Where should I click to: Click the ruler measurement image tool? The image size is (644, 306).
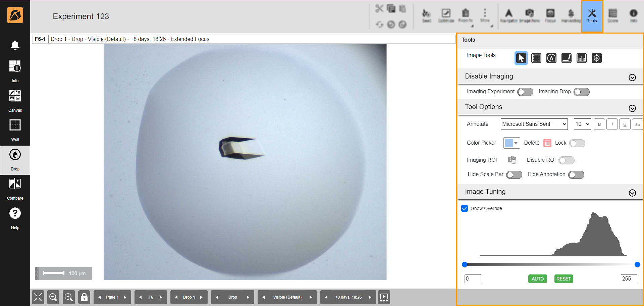(581, 58)
